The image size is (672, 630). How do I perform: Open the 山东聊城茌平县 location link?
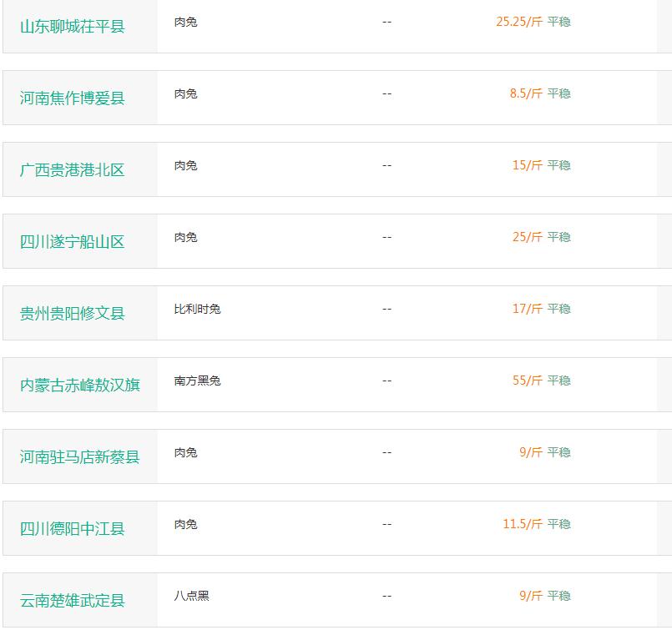coord(73,27)
